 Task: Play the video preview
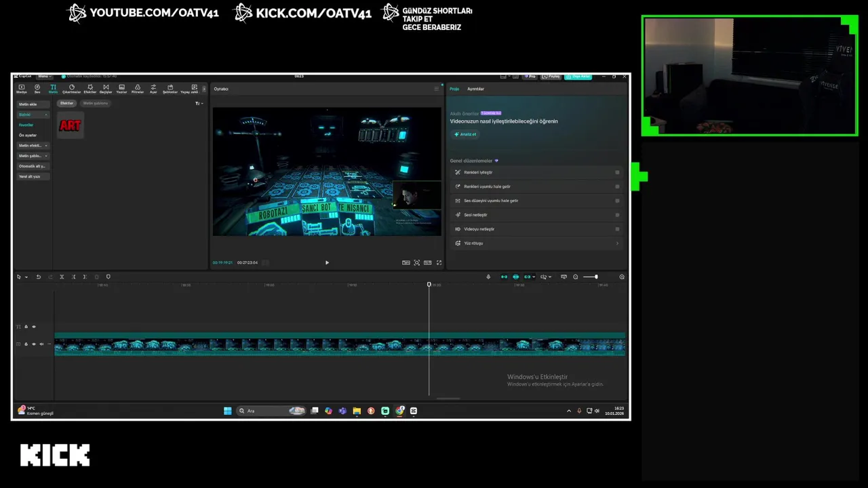click(x=327, y=262)
